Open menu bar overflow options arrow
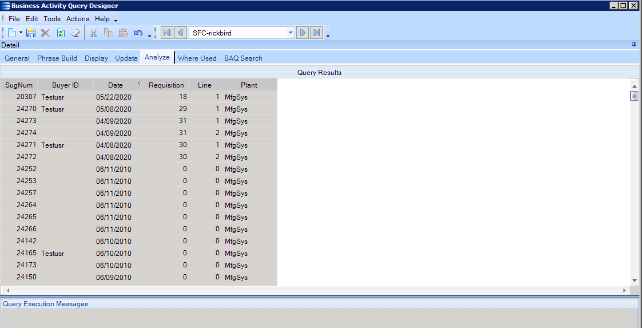Viewport: 644px width, 328px height. pos(116,21)
